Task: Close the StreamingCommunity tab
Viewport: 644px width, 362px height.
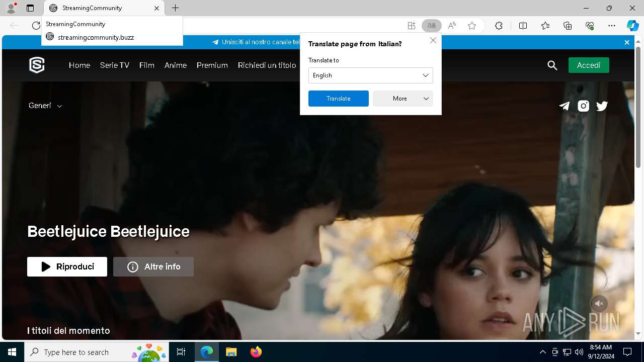Action: click(x=156, y=8)
